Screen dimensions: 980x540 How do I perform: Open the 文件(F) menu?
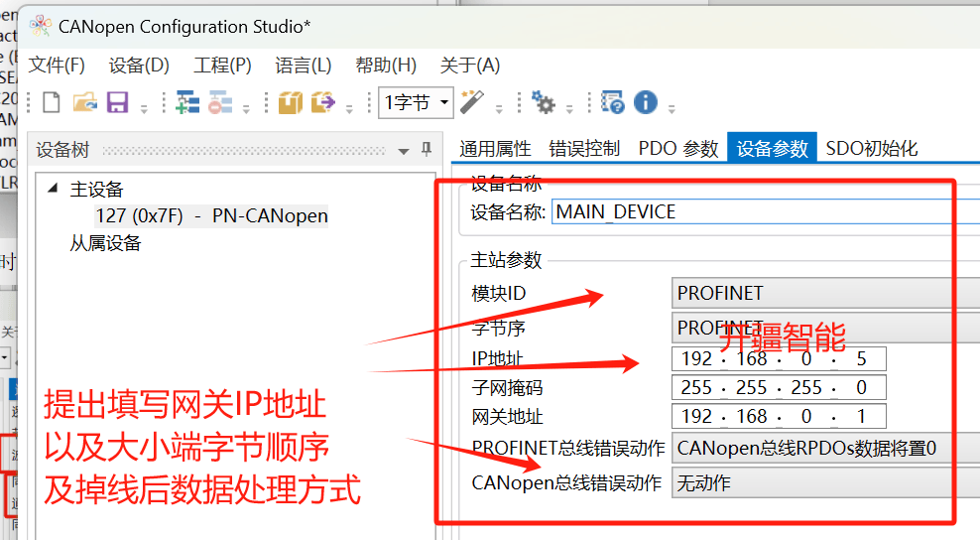click(x=57, y=66)
